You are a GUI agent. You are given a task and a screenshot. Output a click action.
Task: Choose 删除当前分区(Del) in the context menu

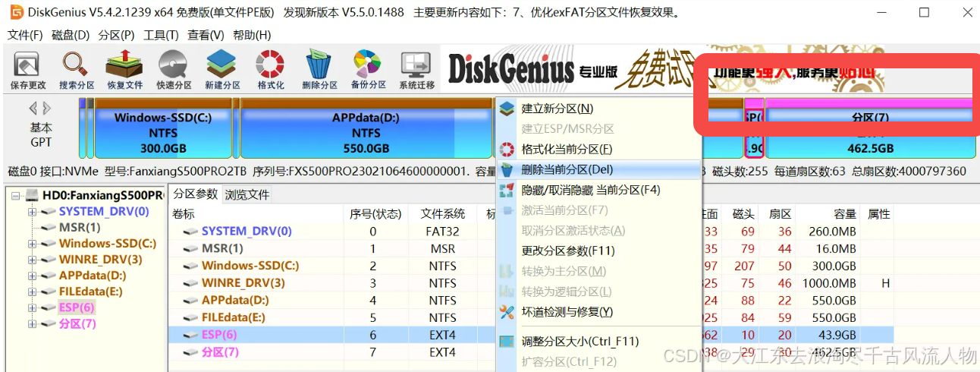[598, 169]
